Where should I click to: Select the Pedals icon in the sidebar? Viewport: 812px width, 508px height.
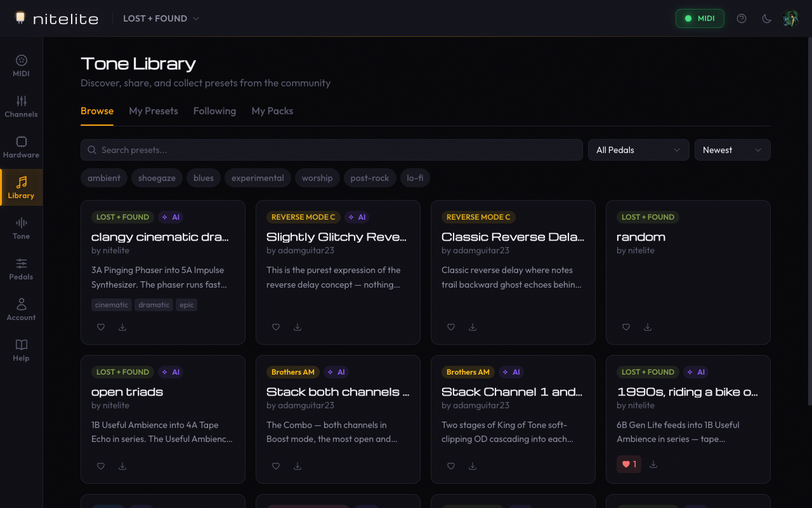tap(21, 269)
